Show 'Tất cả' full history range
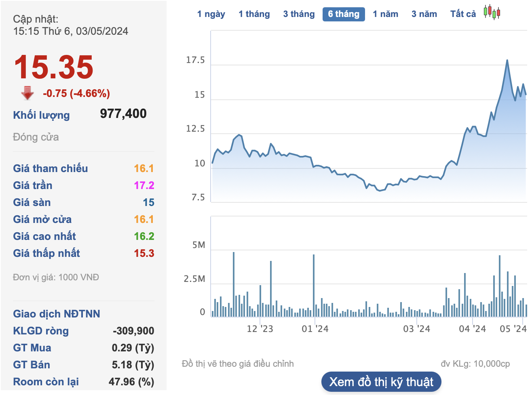532x395 pixels. coord(463,14)
